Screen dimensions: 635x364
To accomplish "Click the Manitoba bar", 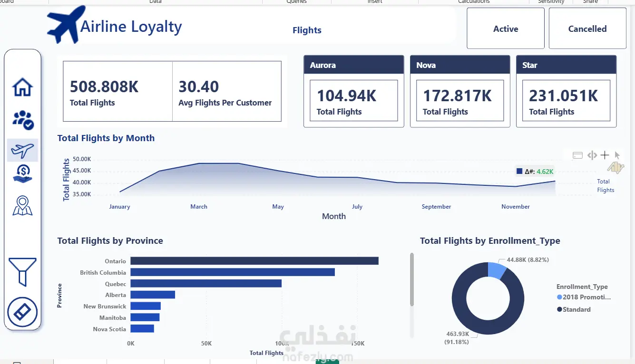I will click(145, 317).
